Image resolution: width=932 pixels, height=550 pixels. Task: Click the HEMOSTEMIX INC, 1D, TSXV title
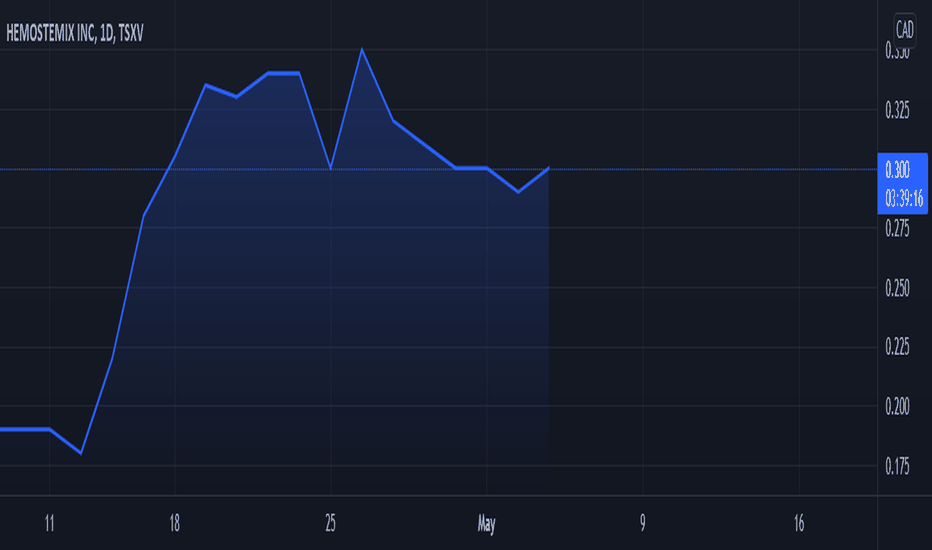coord(75,33)
